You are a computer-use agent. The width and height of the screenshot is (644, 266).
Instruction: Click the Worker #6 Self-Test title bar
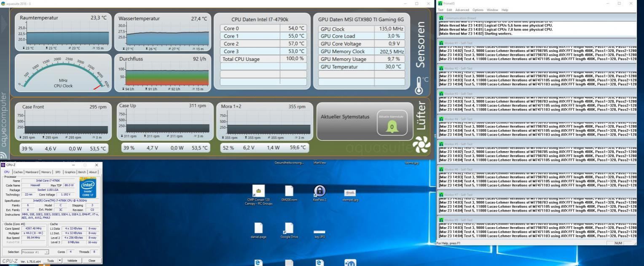[x=537, y=169]
